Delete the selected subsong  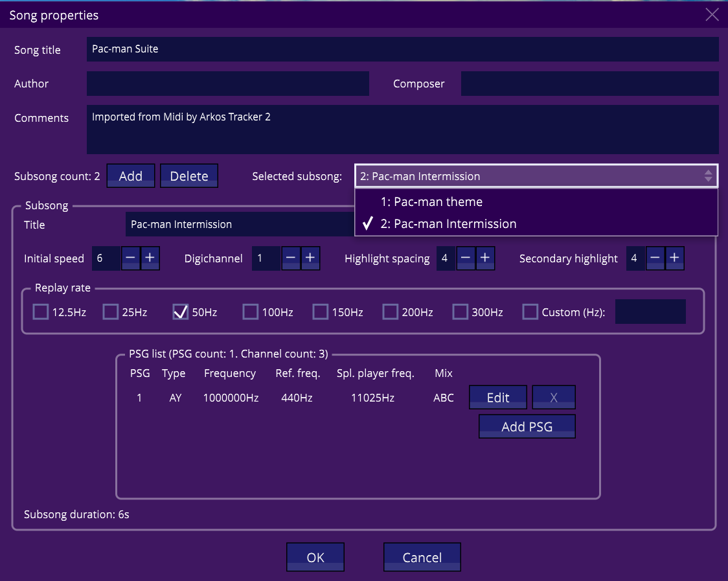click(x=189, y=176)
